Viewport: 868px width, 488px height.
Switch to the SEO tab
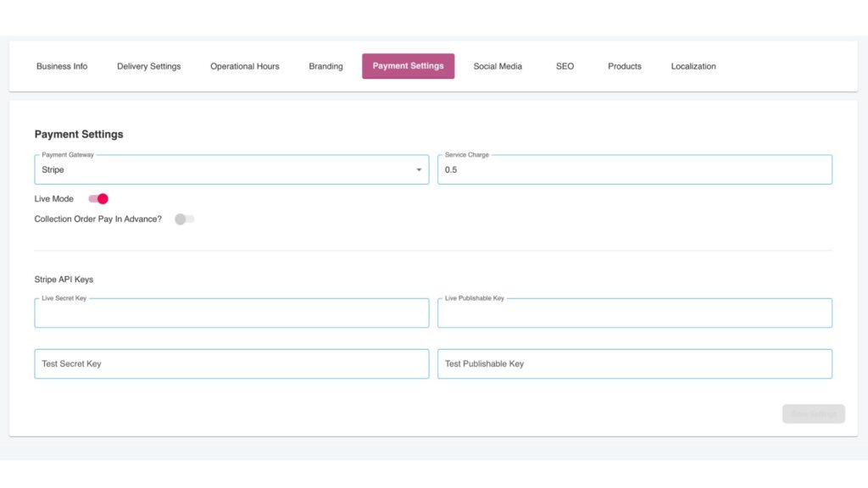(565, 66)
